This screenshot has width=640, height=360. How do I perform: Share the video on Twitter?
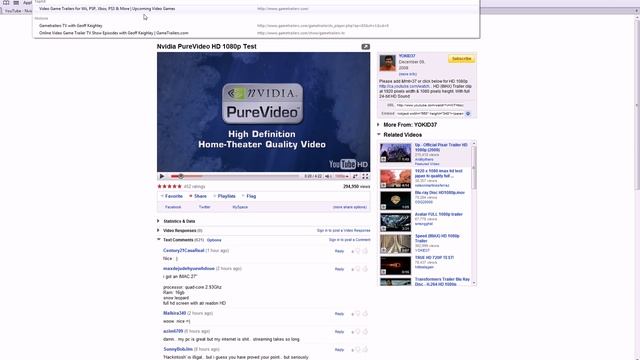(x=204, y=207)
